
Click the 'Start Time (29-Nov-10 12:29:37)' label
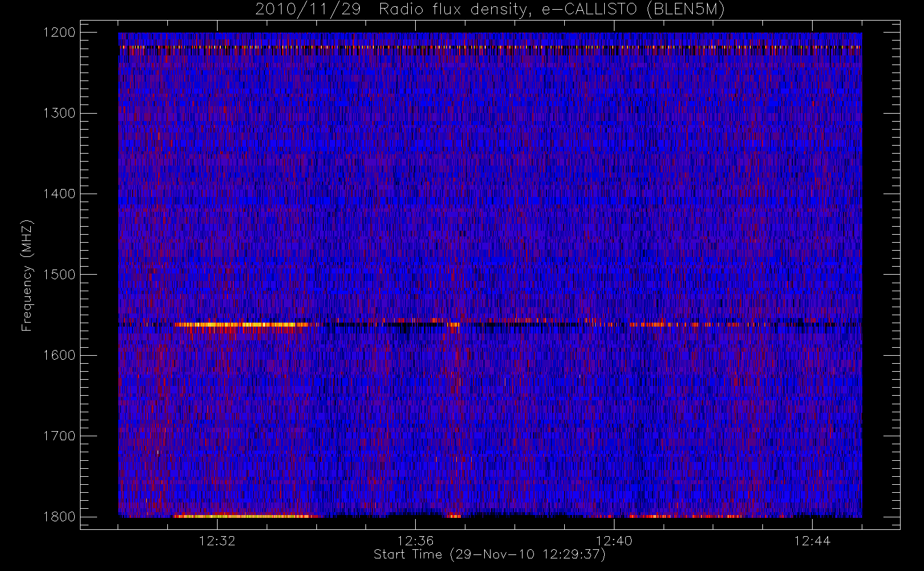point(489,554)
